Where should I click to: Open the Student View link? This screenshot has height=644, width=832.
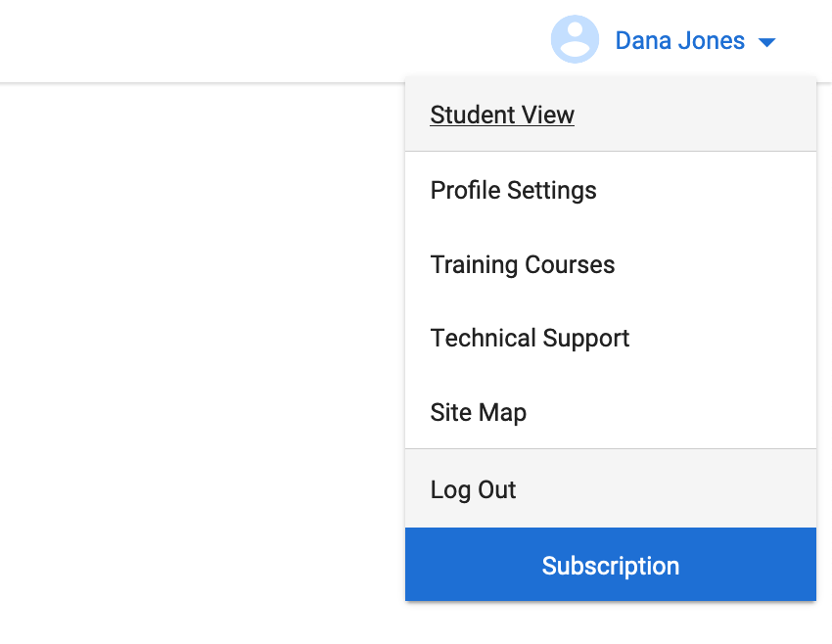pos(502,115)
